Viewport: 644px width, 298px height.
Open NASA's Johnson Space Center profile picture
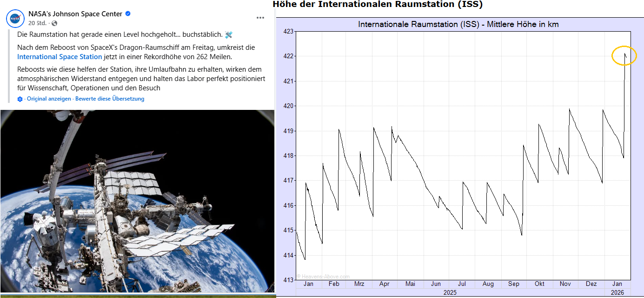pyautogui.click(x=15, y=18)
